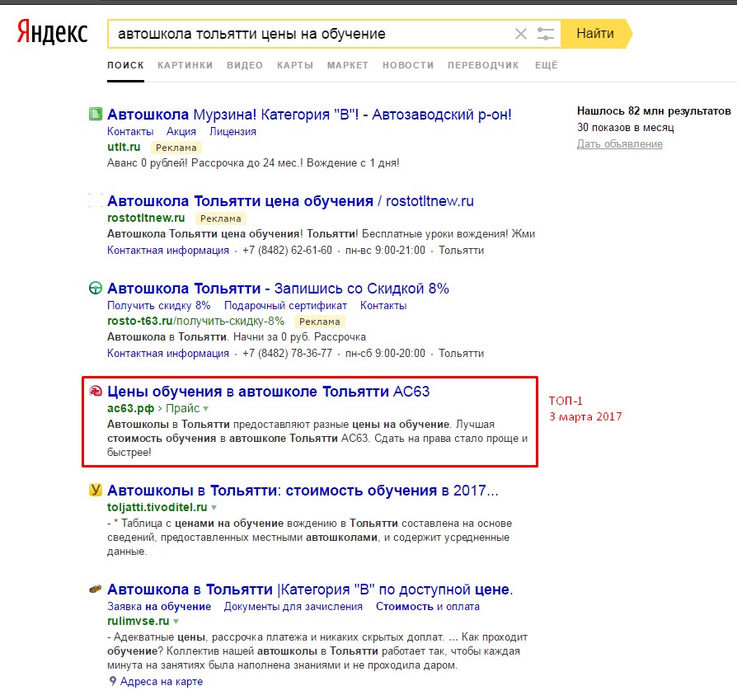Click steering wheel favicon of rosto-t63 result
Viewport: 737px width, 700px height.
coord(96,288)
